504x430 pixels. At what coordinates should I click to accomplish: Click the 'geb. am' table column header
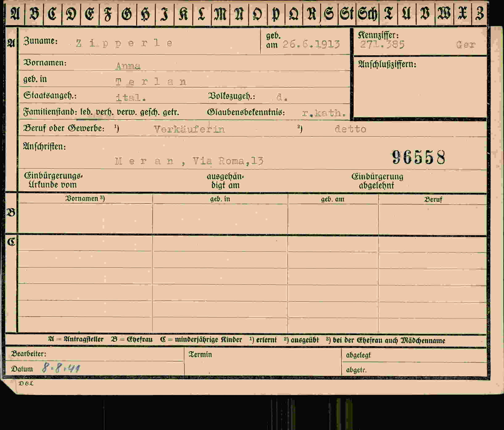coord(332,199)
